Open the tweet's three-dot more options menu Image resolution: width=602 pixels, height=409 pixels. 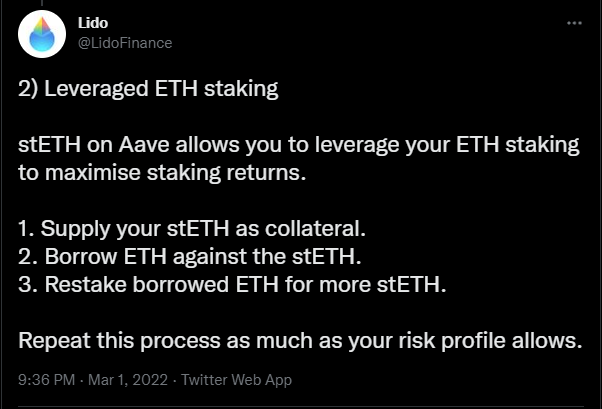click(x=572, y=22)
